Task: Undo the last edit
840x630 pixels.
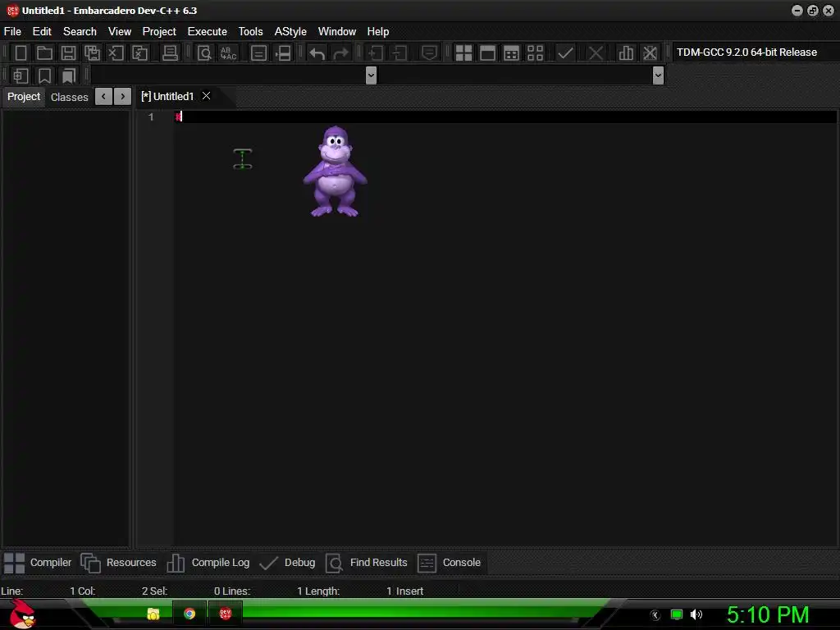Action: coord(317,52)
